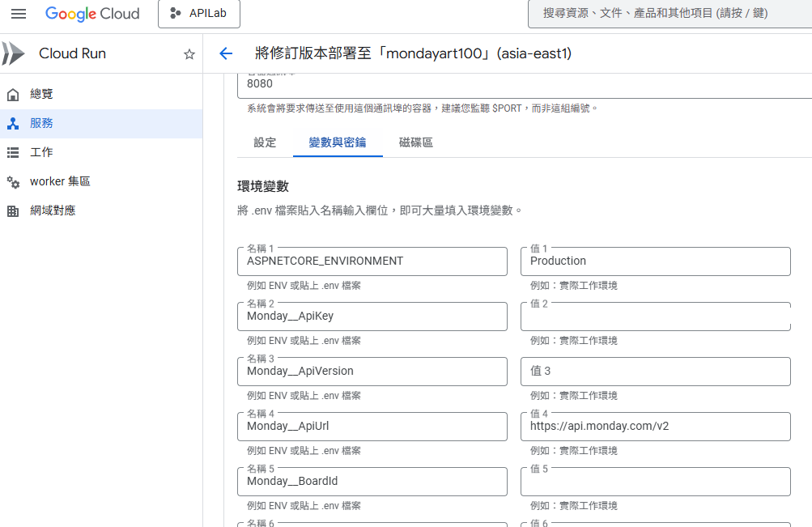Select 服務 in the sidebar
Viewport: 812px width, 527px height.
(101, 123)
